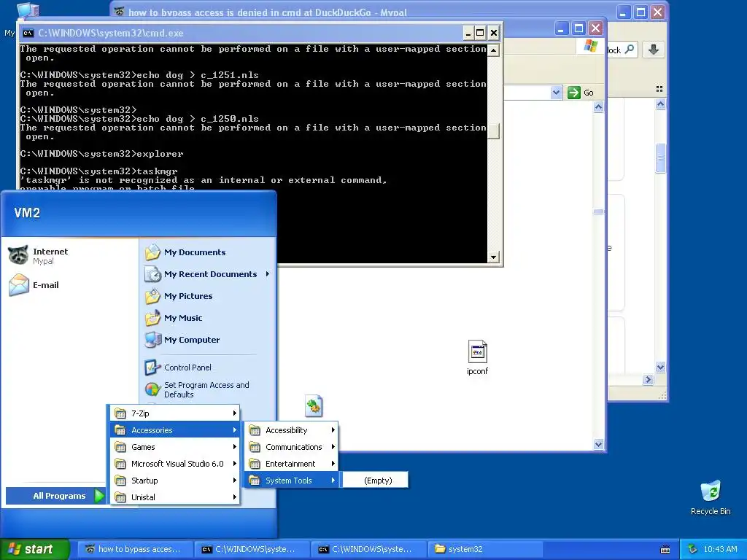Select the Recycle Bin desktop icon
The image size is (747, 560).
711,497
